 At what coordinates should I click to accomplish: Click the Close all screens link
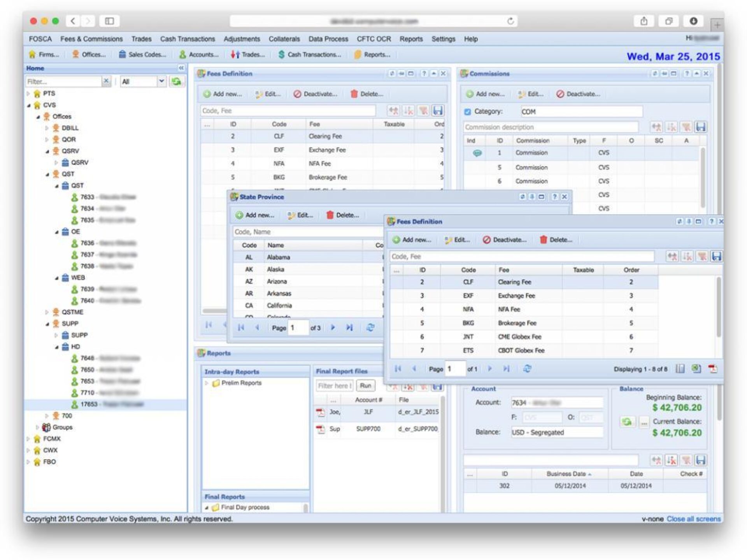pos(694,519)
